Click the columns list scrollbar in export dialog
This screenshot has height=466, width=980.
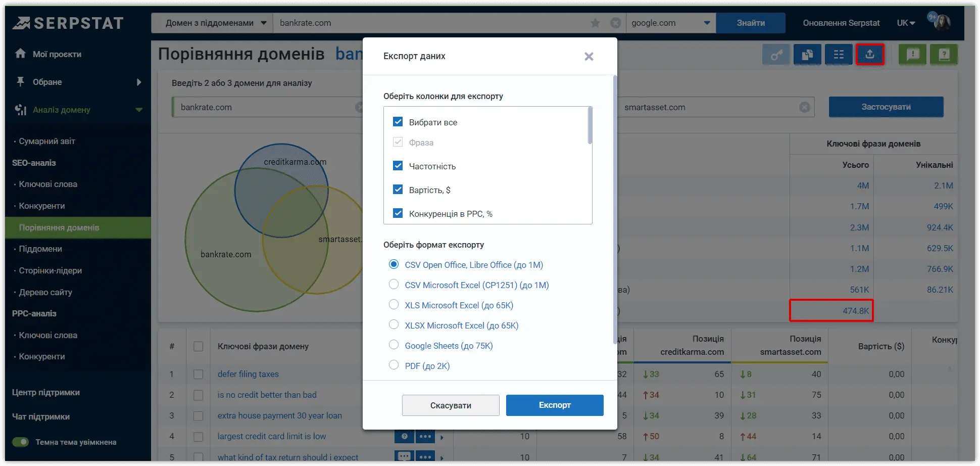590,126
